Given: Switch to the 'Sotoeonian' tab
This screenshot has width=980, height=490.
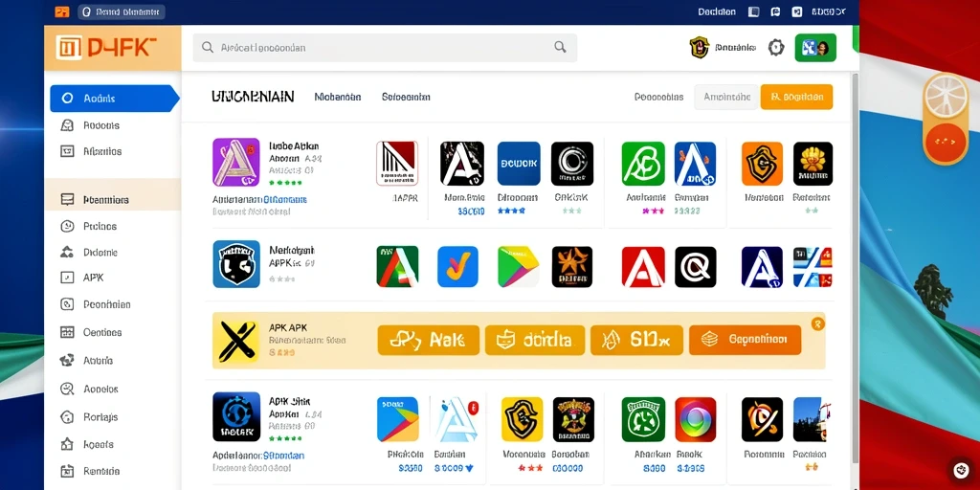Looking at the screenshot, I should [406, 97].
